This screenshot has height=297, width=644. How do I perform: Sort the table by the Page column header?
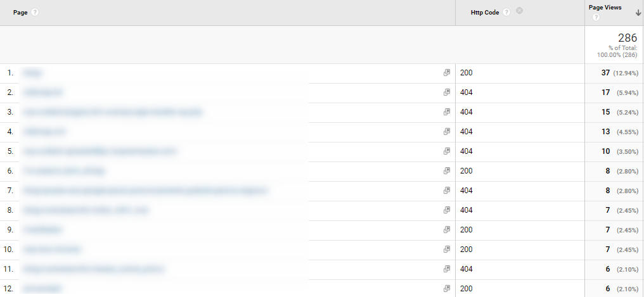click(21, 13)
